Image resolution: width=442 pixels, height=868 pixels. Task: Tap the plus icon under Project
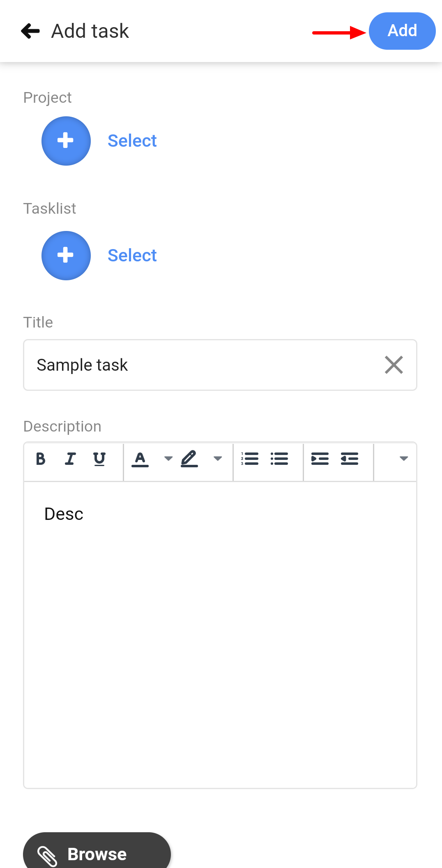[66, 141]
